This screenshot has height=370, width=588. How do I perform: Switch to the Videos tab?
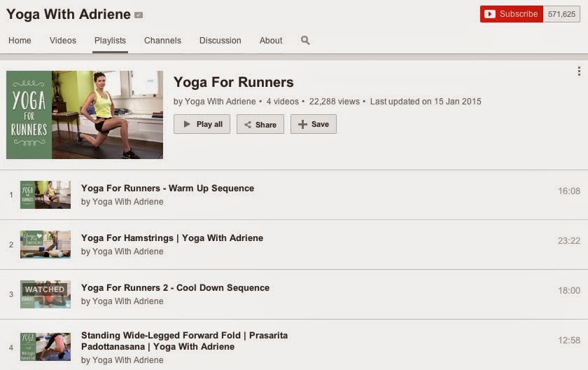point(62,41)
